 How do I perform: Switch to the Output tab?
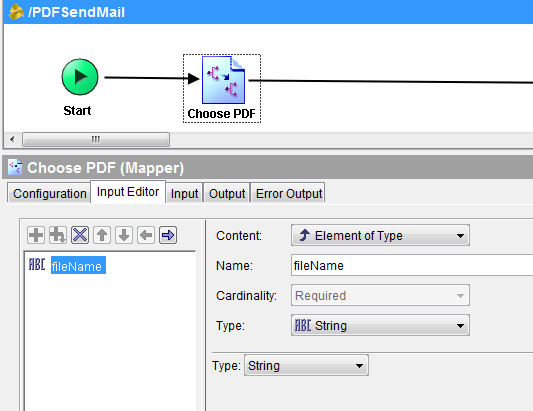pos(227,193)
